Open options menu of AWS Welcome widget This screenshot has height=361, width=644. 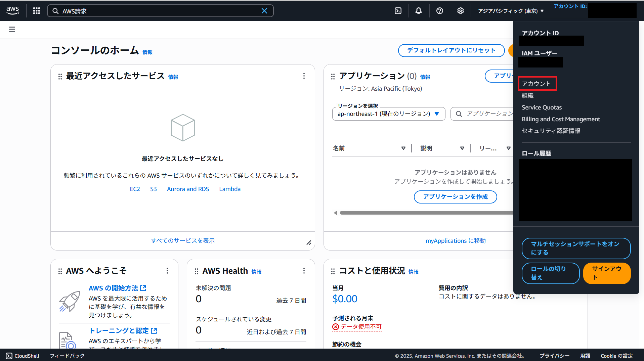coord(167,271)
